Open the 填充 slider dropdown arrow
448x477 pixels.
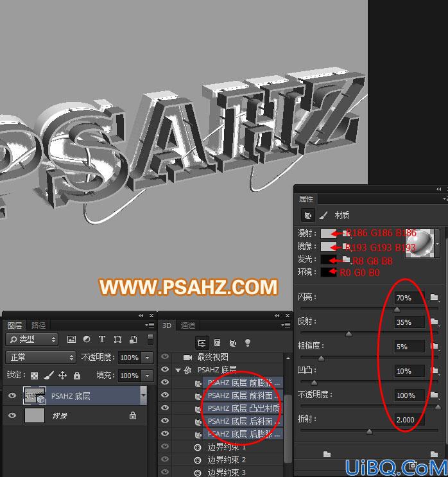point(148,376)
